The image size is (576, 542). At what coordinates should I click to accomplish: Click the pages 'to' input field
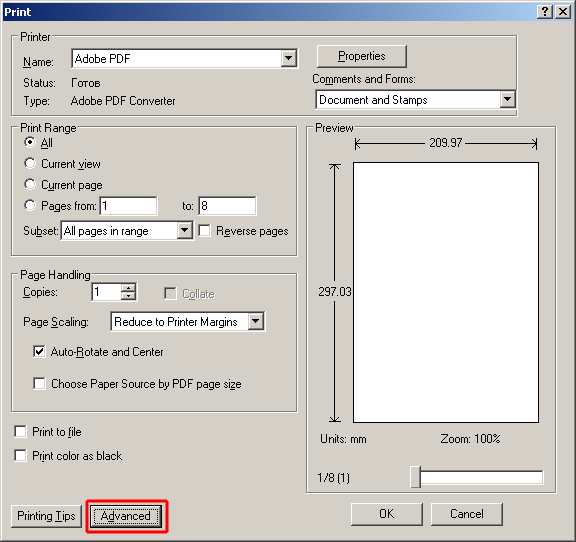(227, 206)
